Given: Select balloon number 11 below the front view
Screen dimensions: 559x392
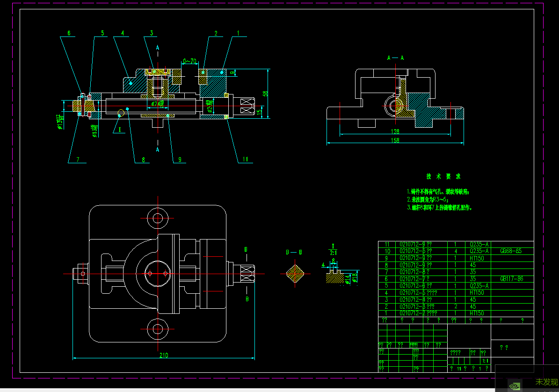Looking at the screenshot, I should pyautogui.click(x=245, y=160).
